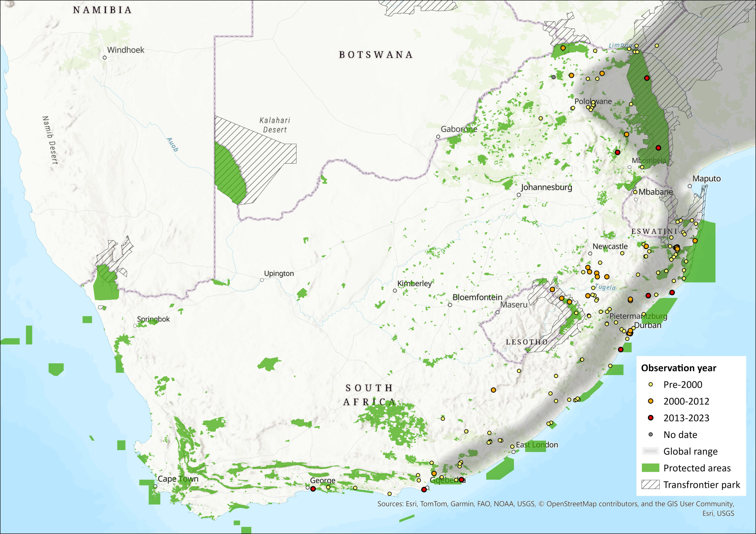Image resolution: width=756 pixels, height=534 pixels.
Task: Click the Johannesburg city marker circle
Action: tap(519, 195)
